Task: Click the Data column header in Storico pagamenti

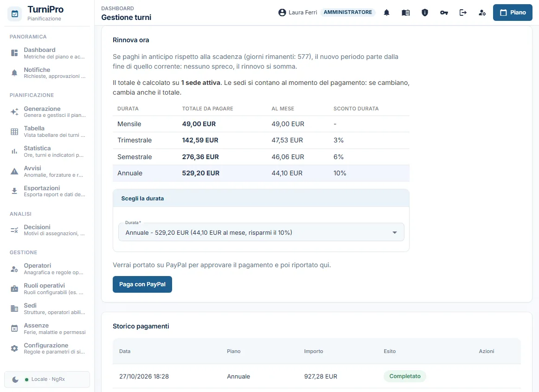Action: pyautogui.click(x=125, y=351)
